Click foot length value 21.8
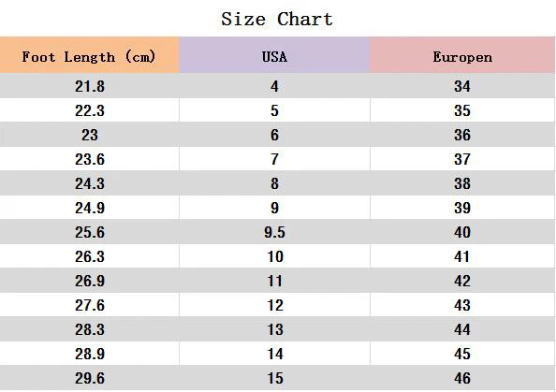 pos(90,86)
